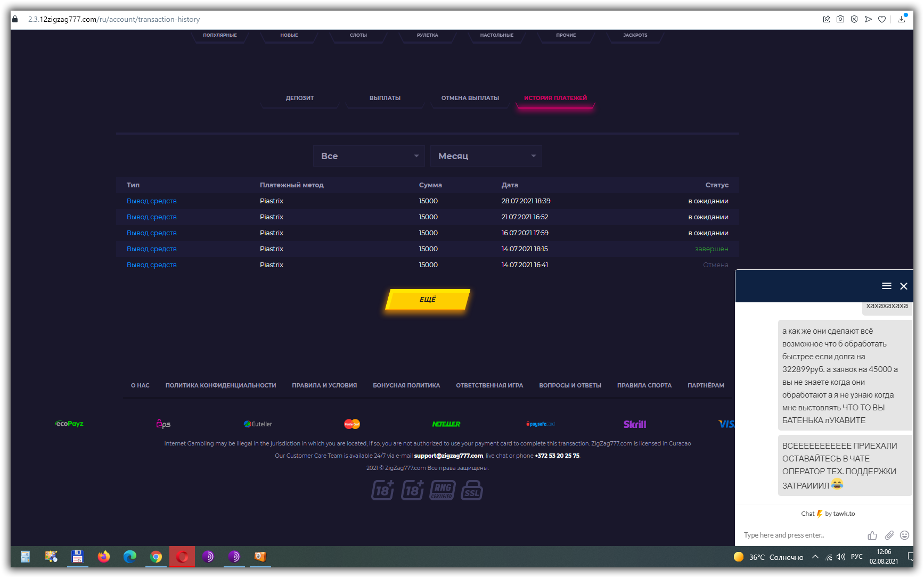The width and height of the screenshot is (924, 578).
Task: Launch Firefox from the taskbar
Action: [104, 557]
